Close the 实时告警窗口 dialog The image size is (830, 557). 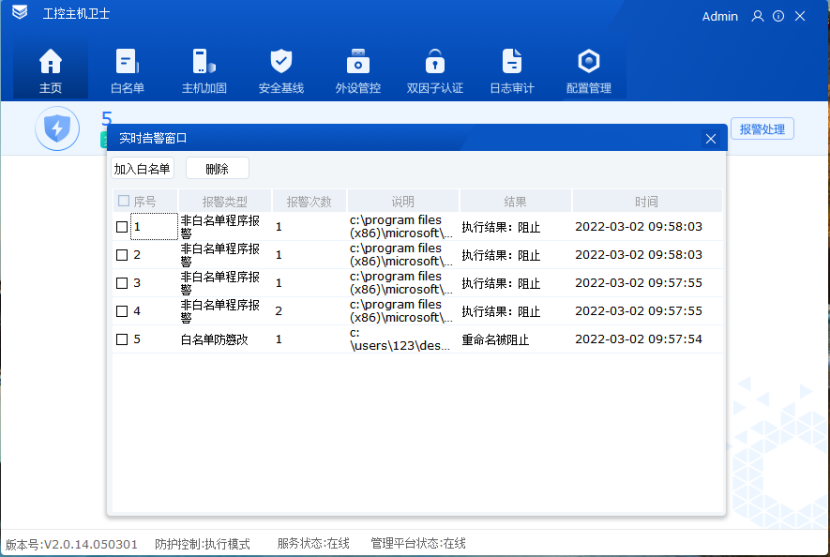pos(711,139)
